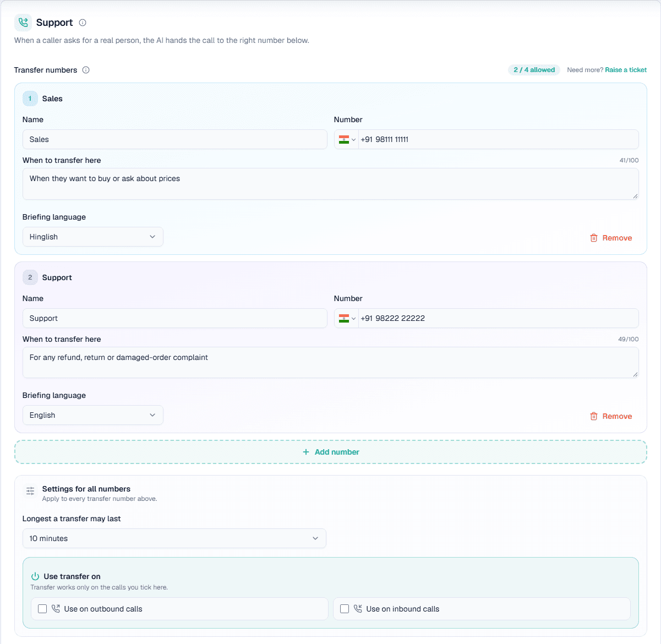661x644 pixels.
Task: Click the resize handle of the Sales text area
Action: point(635,196)
